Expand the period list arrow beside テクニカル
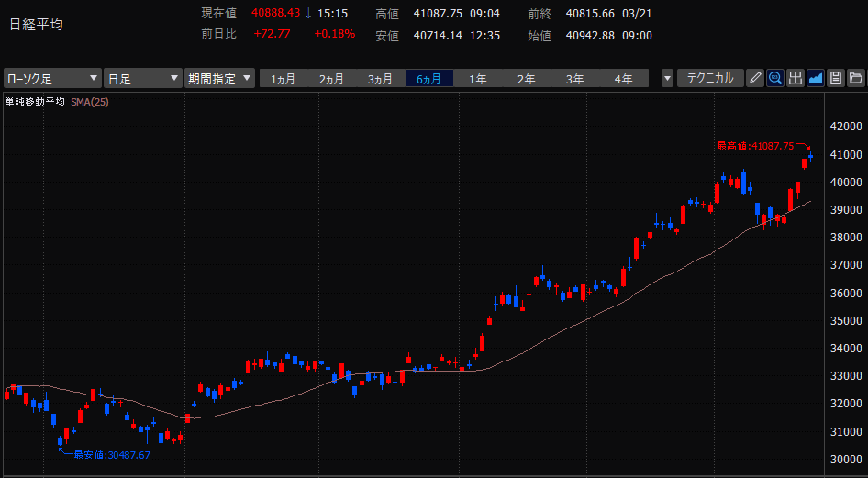 click(x=667, y=79)
